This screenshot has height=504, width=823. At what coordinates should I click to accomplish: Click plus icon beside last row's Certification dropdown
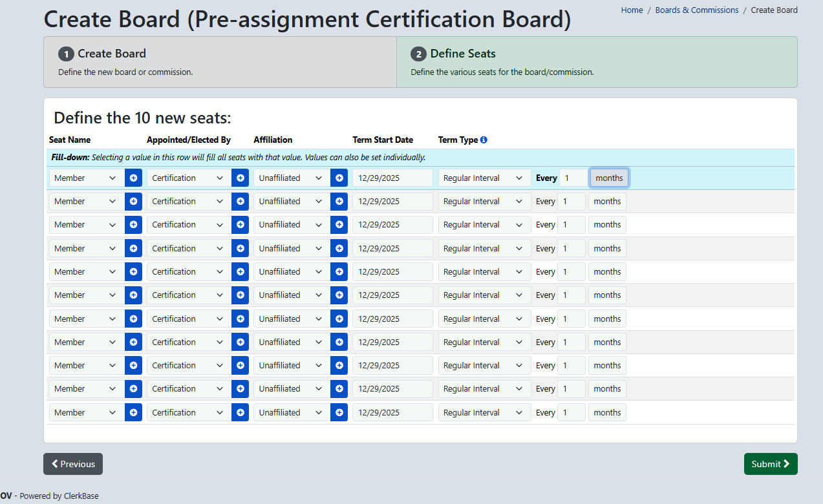(x=240, y=412)
